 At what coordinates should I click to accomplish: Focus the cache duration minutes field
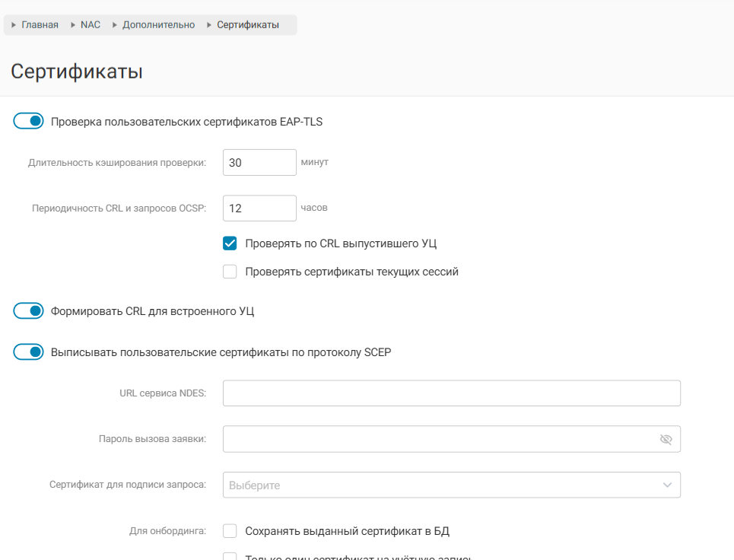tap(259, 163)
